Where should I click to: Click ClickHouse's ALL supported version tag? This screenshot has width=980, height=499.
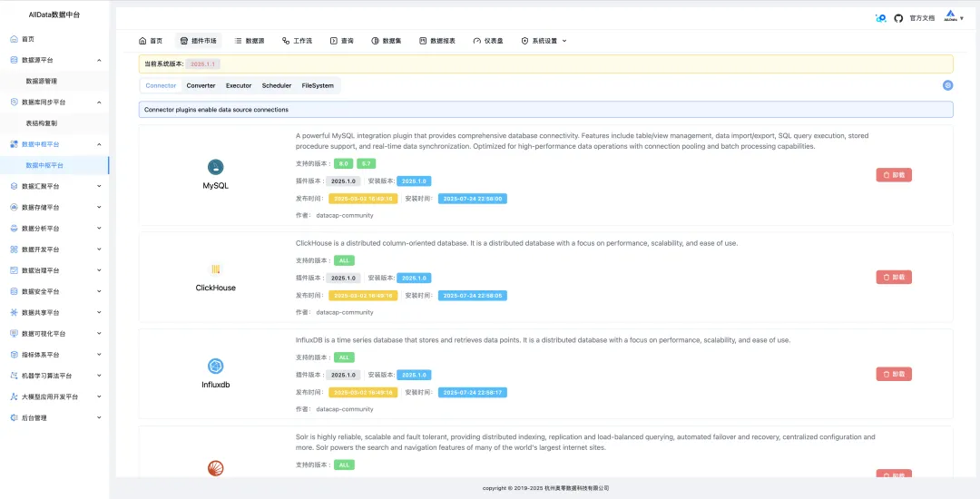[345, 260]
